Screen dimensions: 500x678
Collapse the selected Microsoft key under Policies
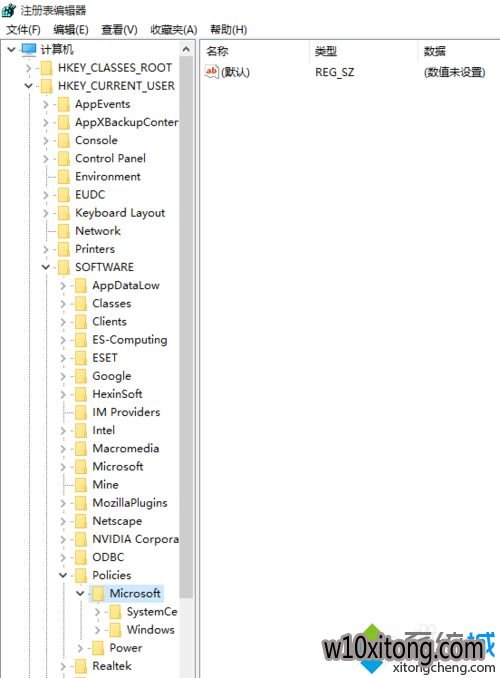[x=80, y=594]
